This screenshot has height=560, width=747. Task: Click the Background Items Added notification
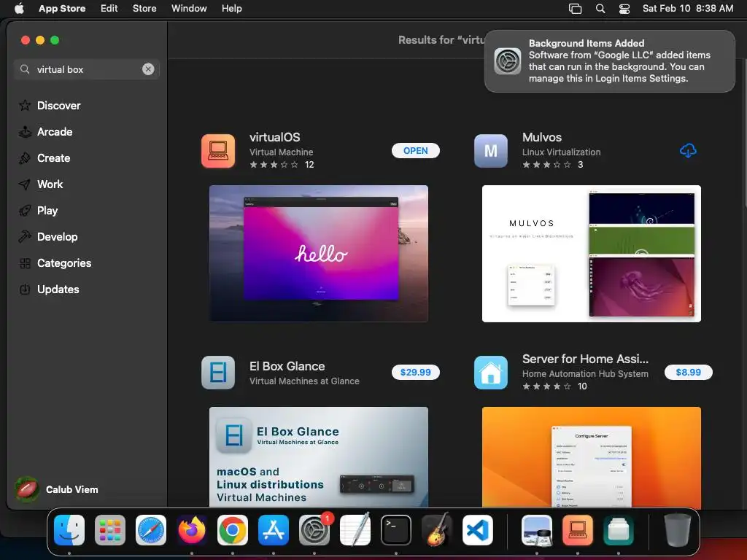coord(609,61)
